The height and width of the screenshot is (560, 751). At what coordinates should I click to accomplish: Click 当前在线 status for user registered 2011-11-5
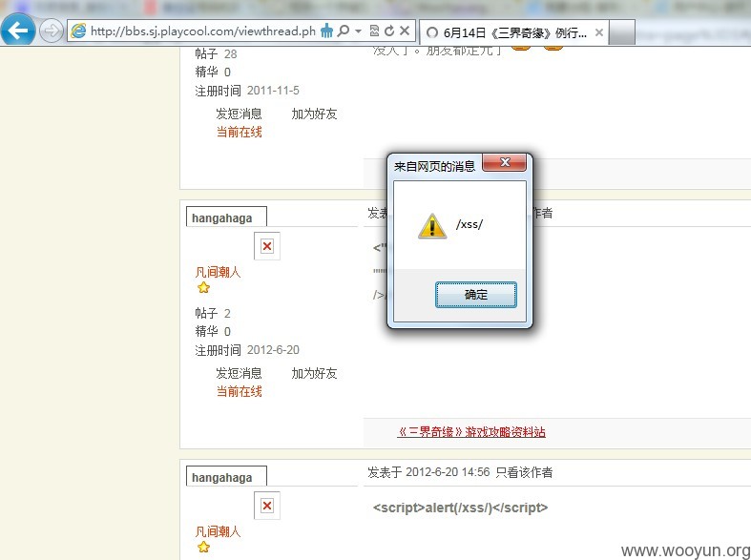[x=239, y=132]
